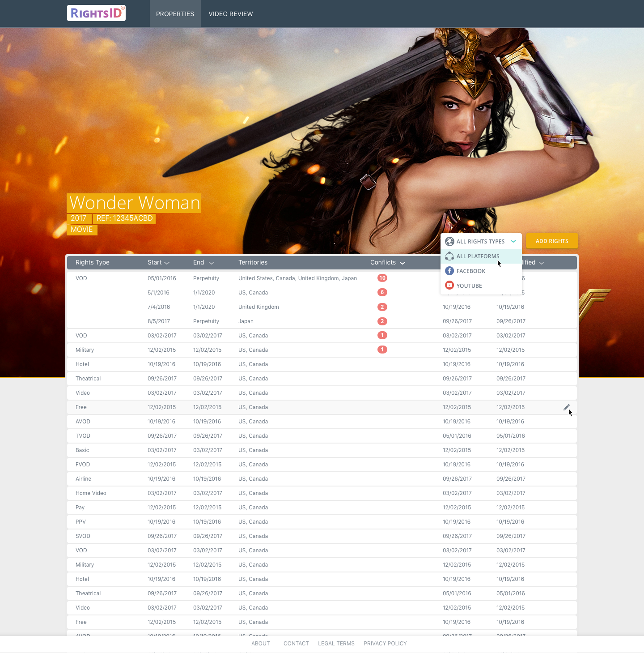Select the first Hotel row

[322, 364]
